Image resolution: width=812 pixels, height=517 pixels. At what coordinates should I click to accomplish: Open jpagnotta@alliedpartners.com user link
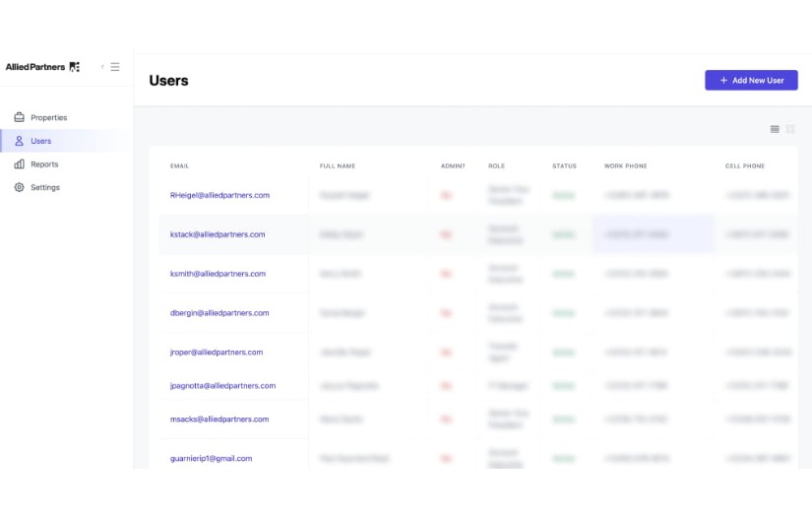[222, 386]
